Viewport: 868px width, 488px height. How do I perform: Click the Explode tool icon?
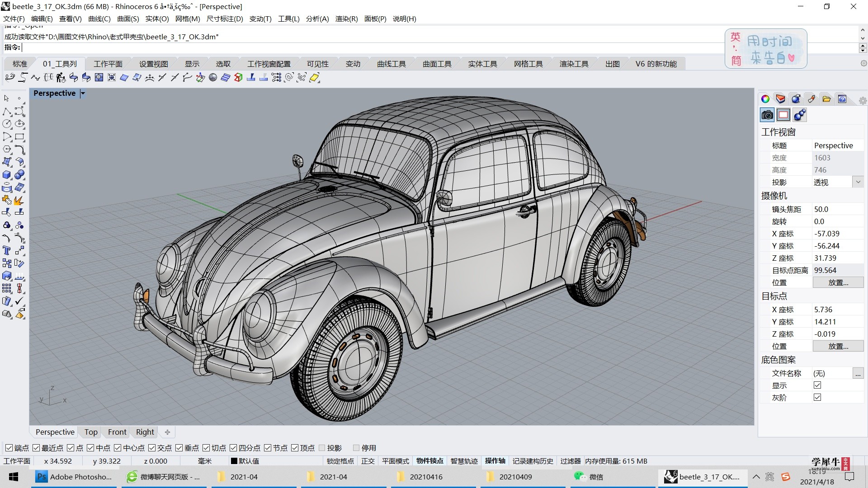coord(19,200)
